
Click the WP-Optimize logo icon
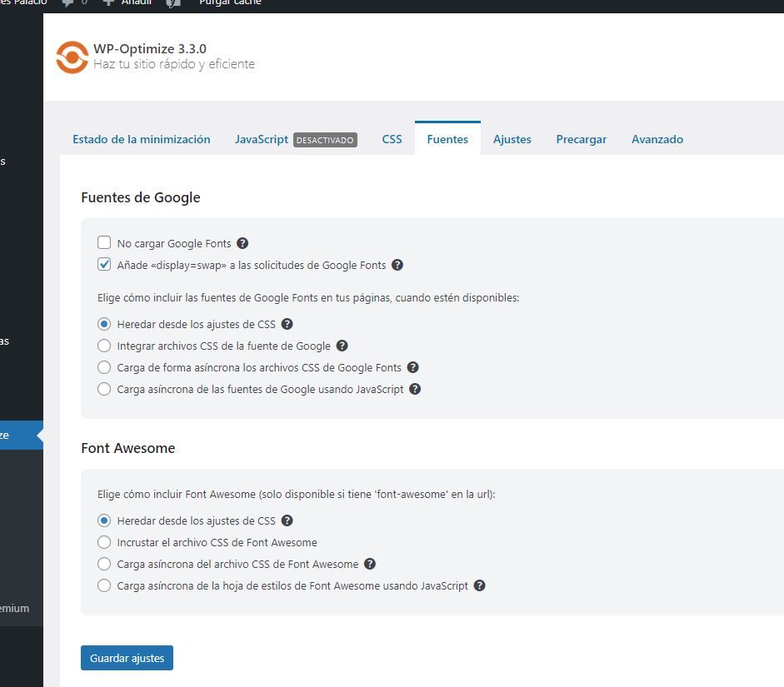(x=72, y=57)
